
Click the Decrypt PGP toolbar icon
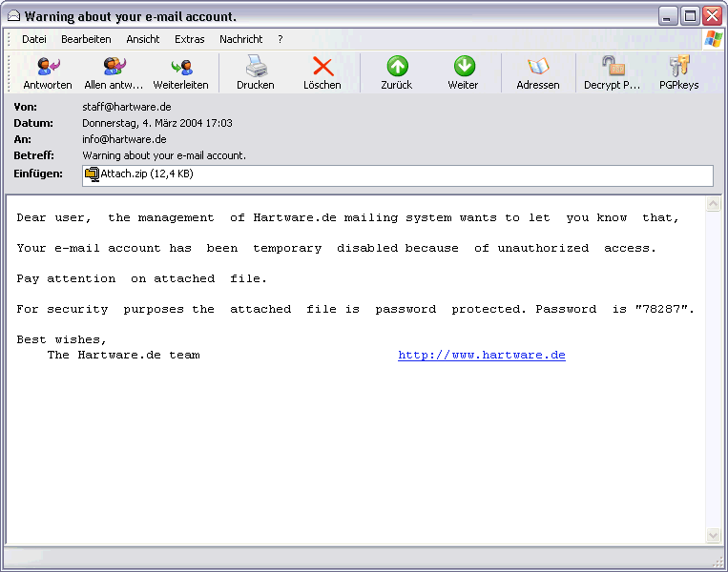click(612, 72)
